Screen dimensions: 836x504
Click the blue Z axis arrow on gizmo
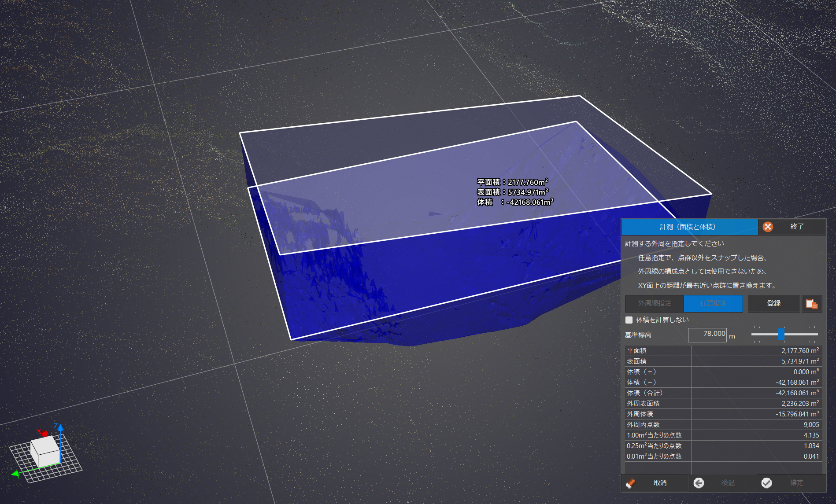pos(60,427)
